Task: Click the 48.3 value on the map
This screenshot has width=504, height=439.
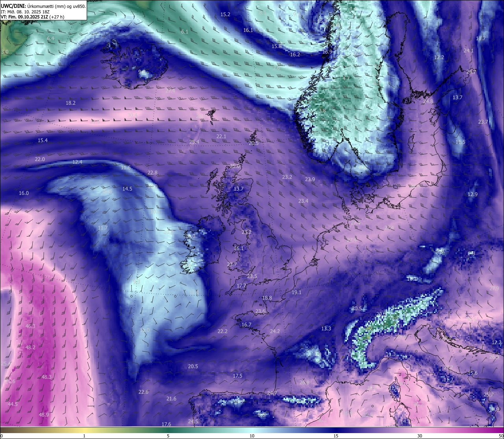Action: click(46, 377)
